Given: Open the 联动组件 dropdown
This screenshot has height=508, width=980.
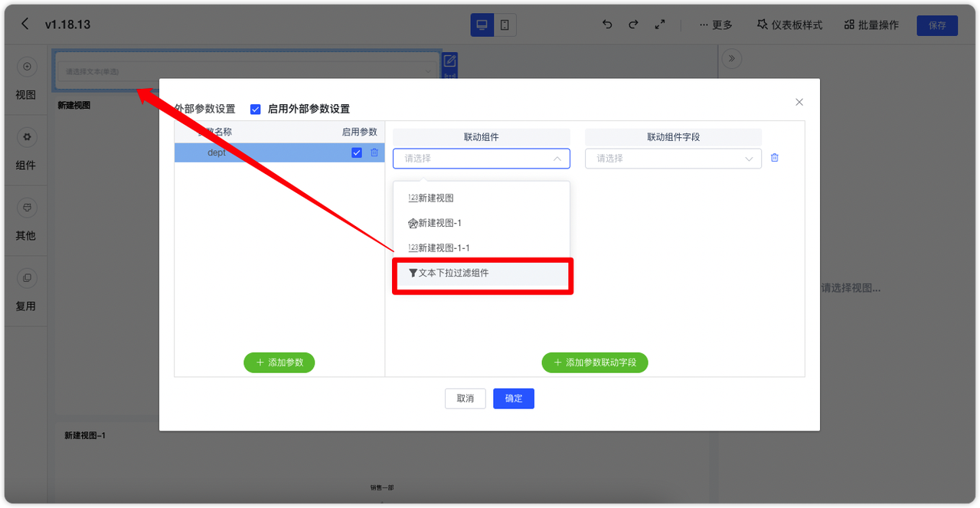Looking at the screenshot, I should (x=482, y=159).
